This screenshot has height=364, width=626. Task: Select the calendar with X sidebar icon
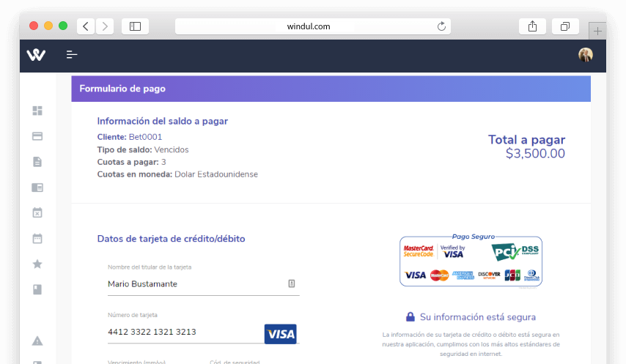37,212
